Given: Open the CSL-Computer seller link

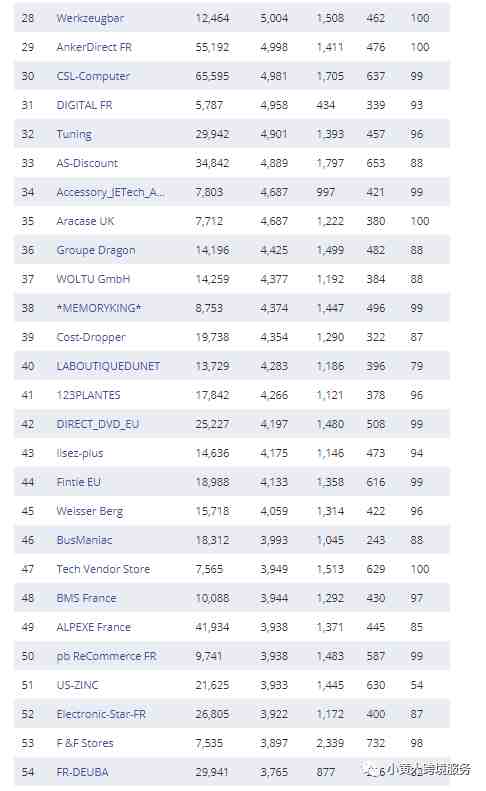Looking at the screenshot, I should [93, 76].
